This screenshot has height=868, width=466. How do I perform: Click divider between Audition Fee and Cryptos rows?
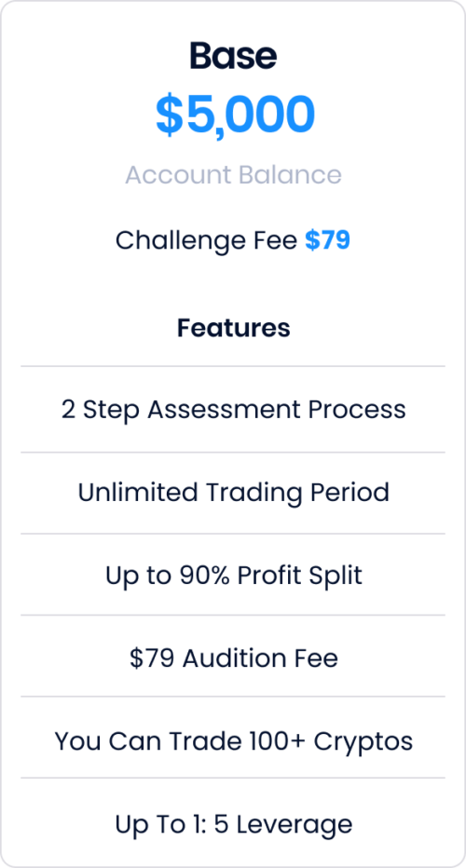pyautogui.click(x=233, y=697)
